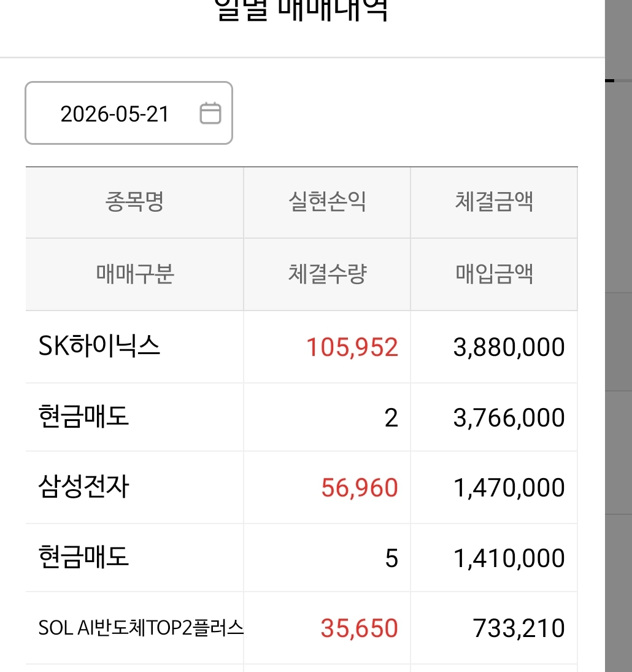The width and height of the screenshot is (632, 672).
Task: Select the 1,470,000 trade amount
Action: coord(509,488)
